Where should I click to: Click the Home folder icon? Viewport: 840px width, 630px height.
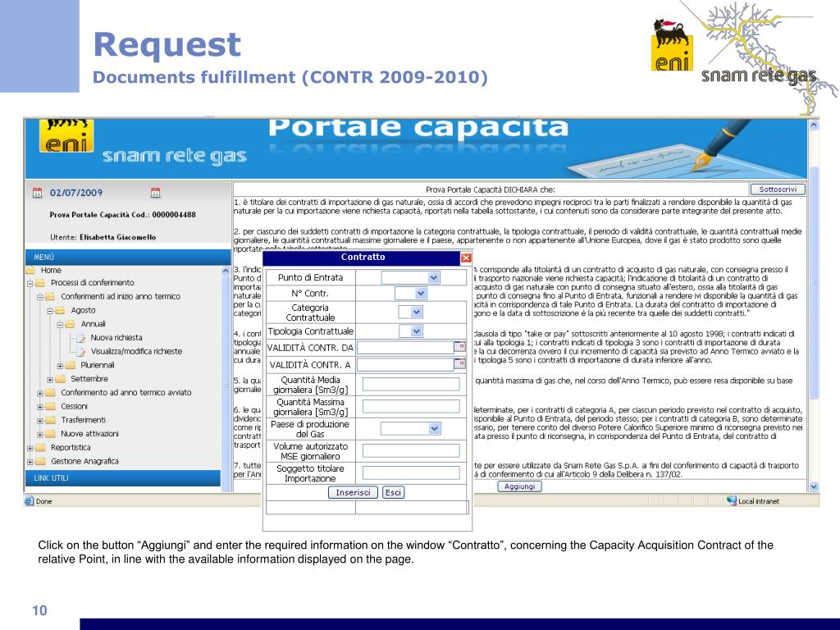[x=30, y=271]
